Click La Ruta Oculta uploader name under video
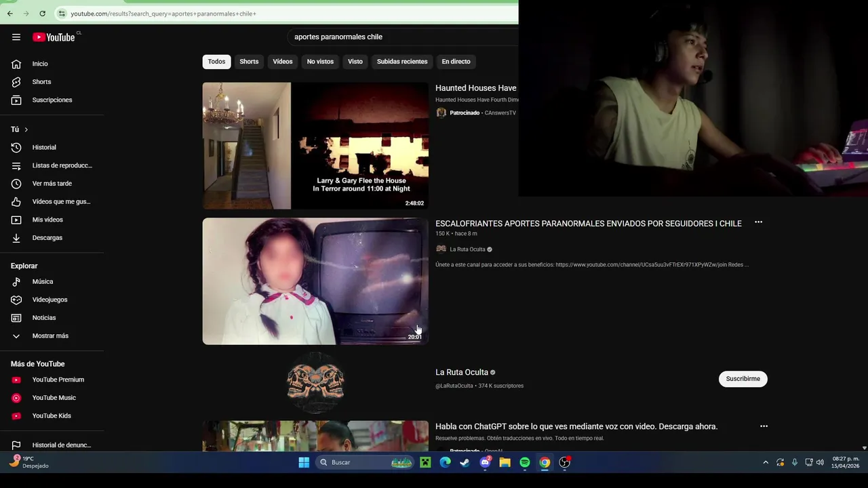This screenshot has width=868, height=488. pyautogui.click(x=468, y=249)
